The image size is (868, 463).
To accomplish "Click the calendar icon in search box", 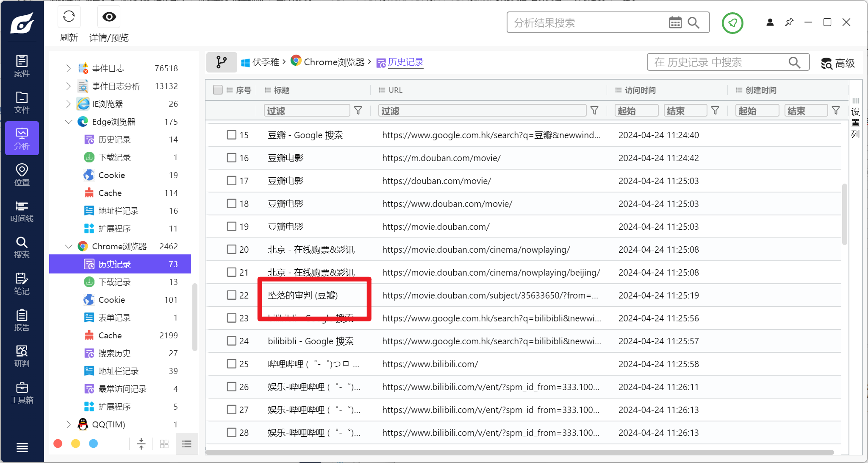I will click(x=675, y=23).
